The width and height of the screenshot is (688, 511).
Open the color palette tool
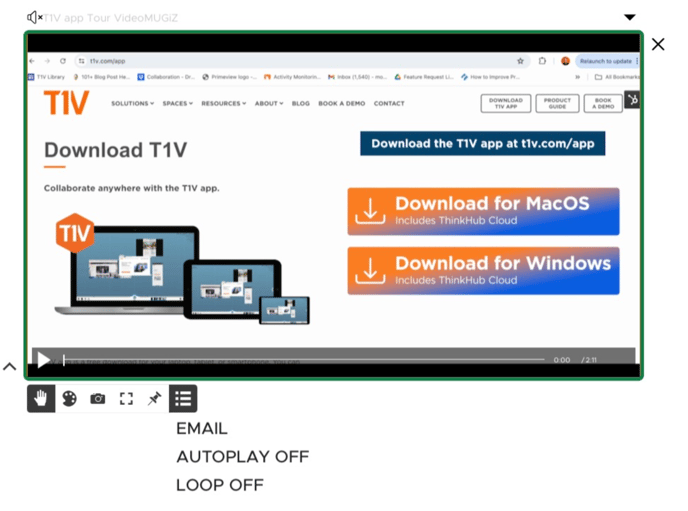[x=69, y=399]
